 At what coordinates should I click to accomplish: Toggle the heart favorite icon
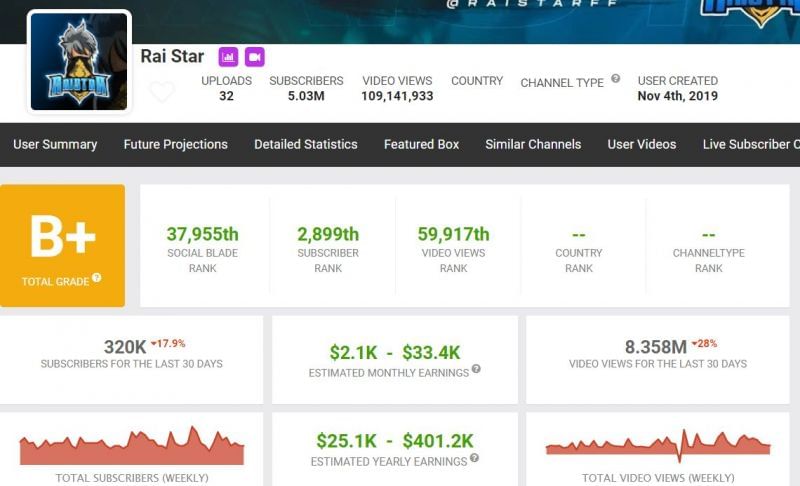[161, 93]
